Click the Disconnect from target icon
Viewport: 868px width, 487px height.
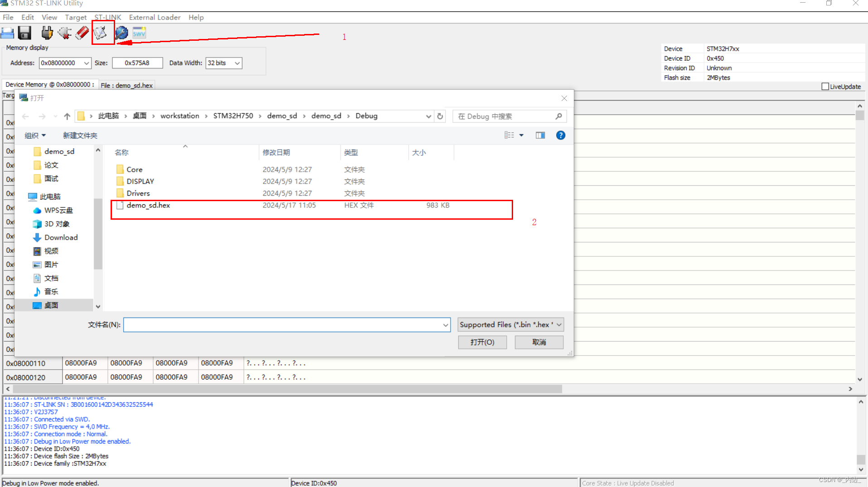pos(65,32)
